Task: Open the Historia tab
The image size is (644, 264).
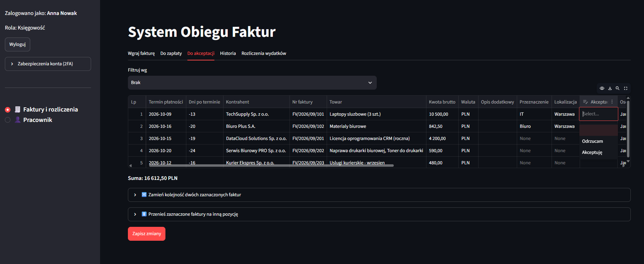Action: click(x=228, y=53)
